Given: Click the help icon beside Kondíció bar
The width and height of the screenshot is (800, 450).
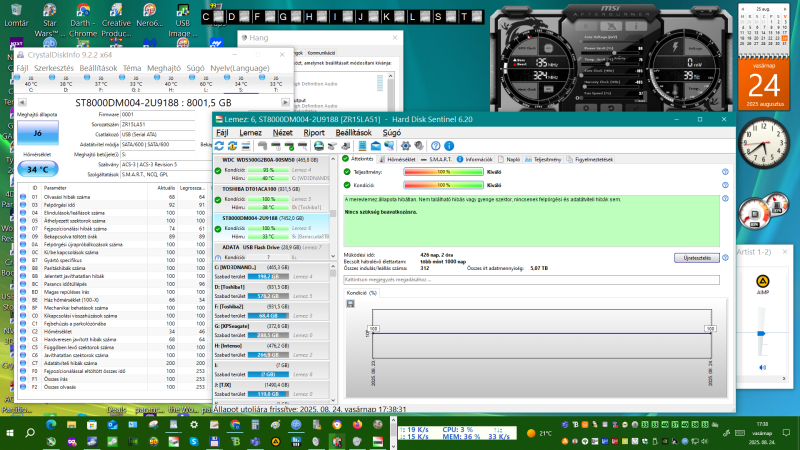Looking at the screenshot, I should click(x=725, y=185).
